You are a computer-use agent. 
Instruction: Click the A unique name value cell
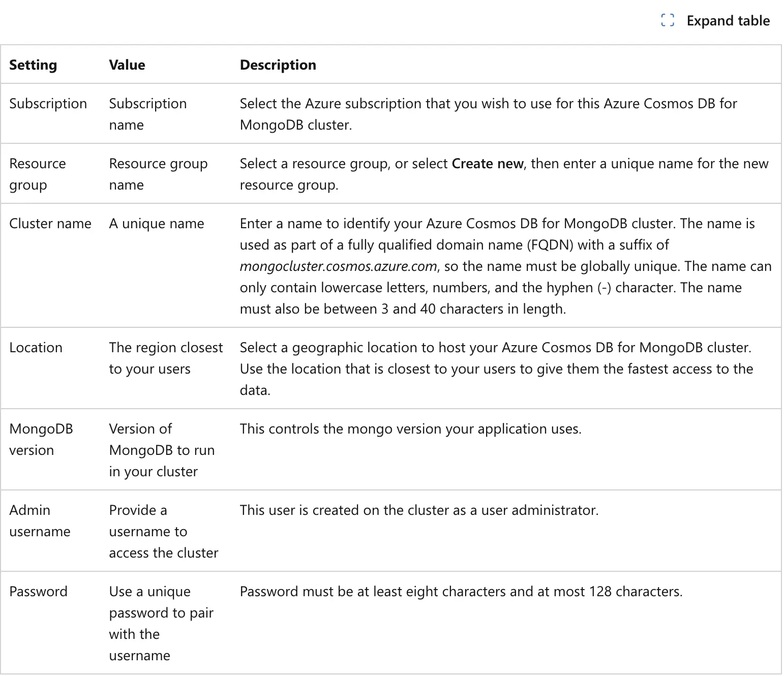point(157,224)
